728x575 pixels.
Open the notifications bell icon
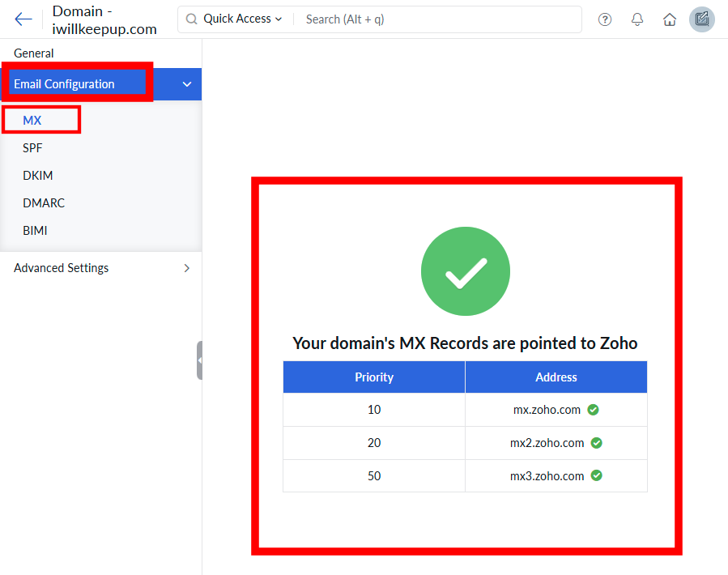(x=637, y=19)
